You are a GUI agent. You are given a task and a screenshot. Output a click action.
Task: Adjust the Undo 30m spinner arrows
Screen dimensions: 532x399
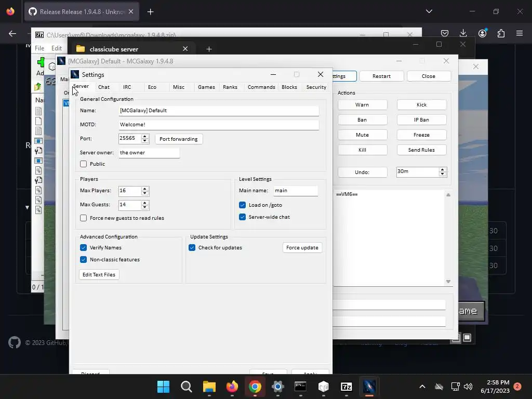pyautogui.click(x=442, y=171)
